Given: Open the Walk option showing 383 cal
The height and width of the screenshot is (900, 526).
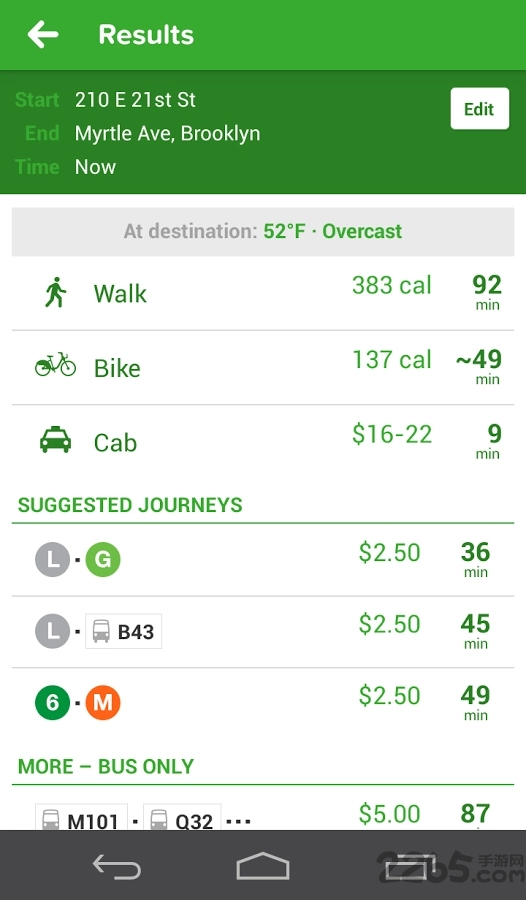Looking at the screenshot, I should 263,293.
